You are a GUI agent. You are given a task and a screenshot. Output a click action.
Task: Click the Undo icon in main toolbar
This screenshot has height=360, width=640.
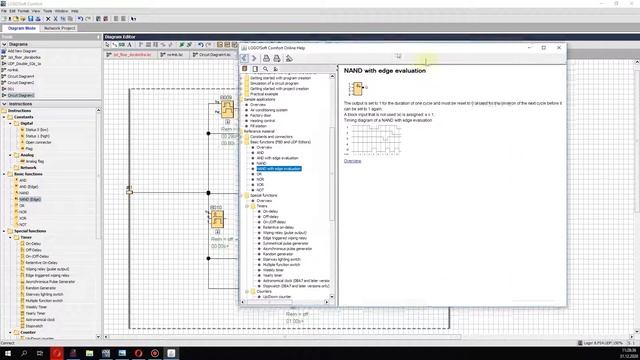80,19
